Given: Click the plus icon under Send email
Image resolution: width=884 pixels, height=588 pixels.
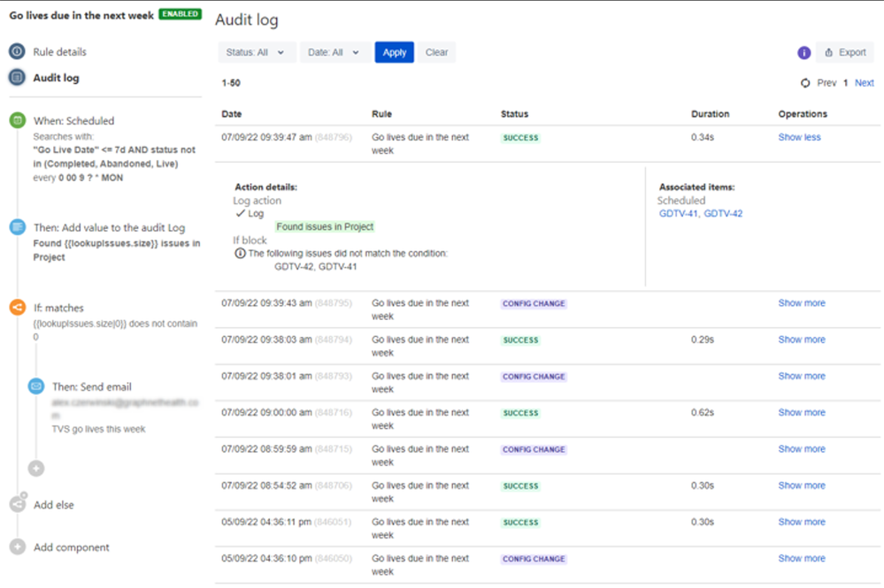Looking at the screenshot, I should (x=36, y=468).
